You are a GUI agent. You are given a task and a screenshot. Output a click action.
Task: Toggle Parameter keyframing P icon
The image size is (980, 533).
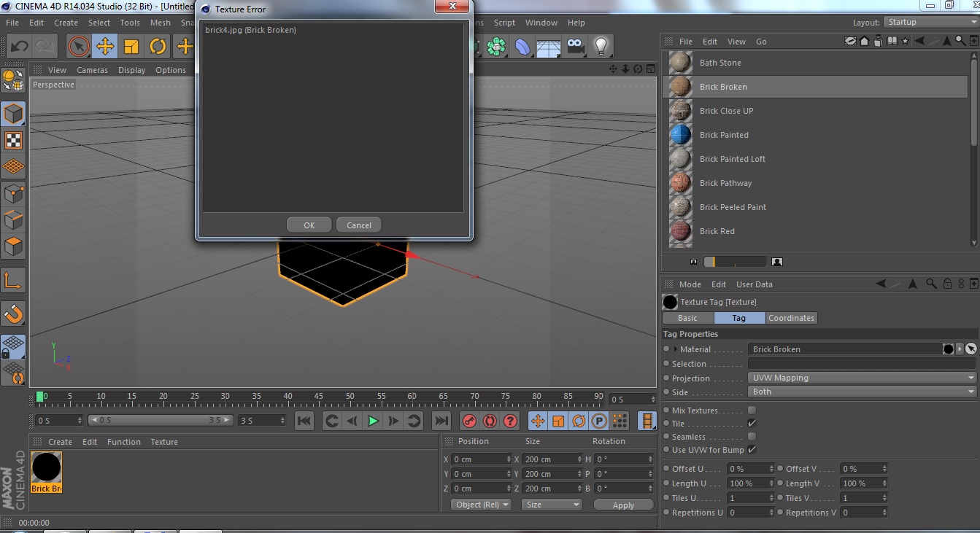click(x=599, y=421)
